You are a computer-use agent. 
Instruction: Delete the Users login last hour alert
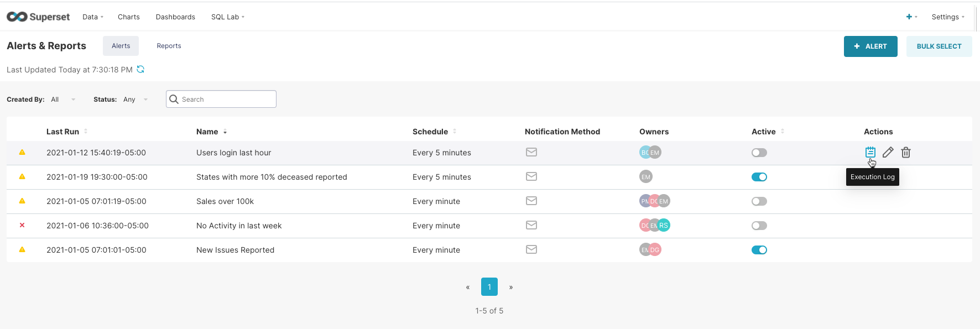pyautogui.click(x=906, y=153)
